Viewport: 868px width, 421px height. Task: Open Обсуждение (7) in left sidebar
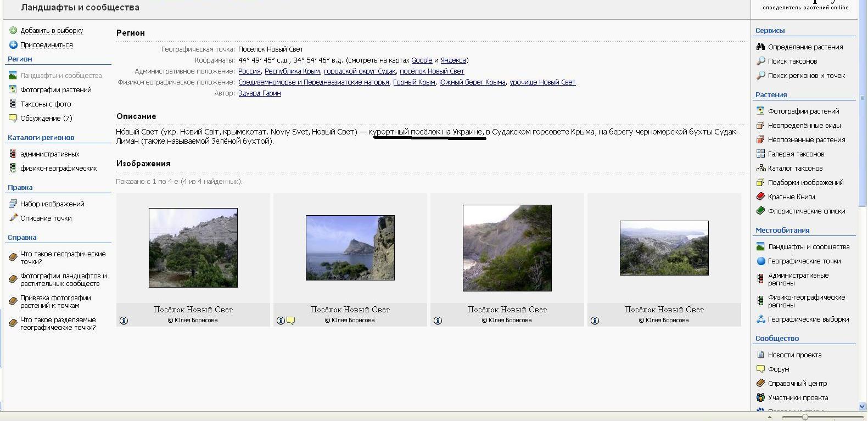[x=46, y=119]
